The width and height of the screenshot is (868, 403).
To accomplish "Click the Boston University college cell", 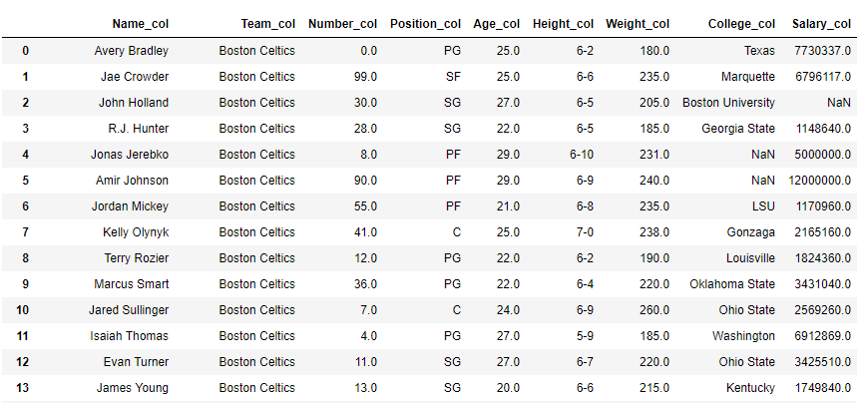I will pyautogui.click(x=728, y=103).
